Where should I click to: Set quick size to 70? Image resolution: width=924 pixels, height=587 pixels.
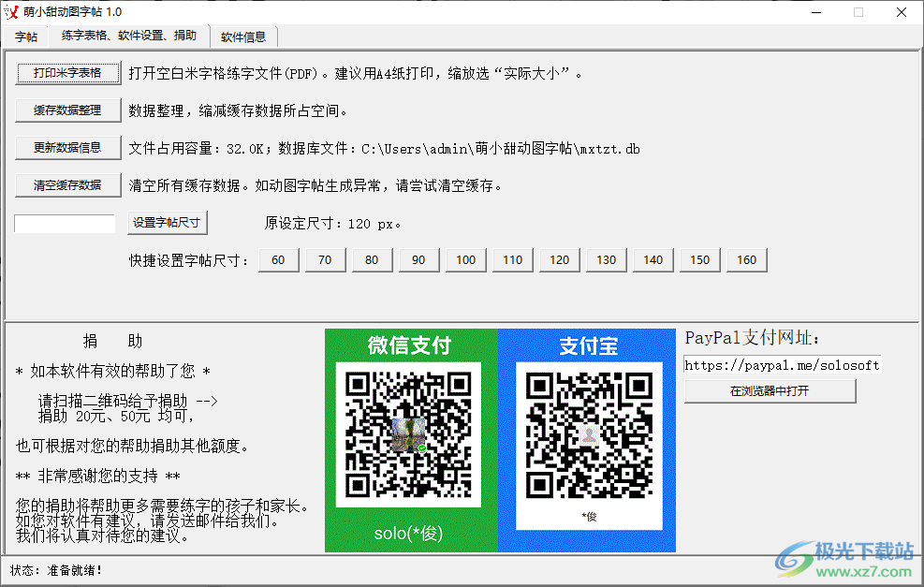tap(325, 260)
